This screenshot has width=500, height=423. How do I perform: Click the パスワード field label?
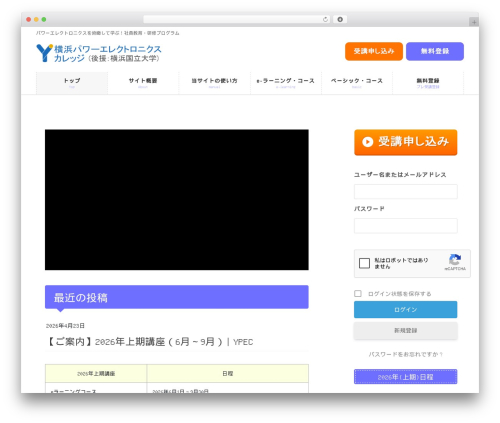point(369,209)
